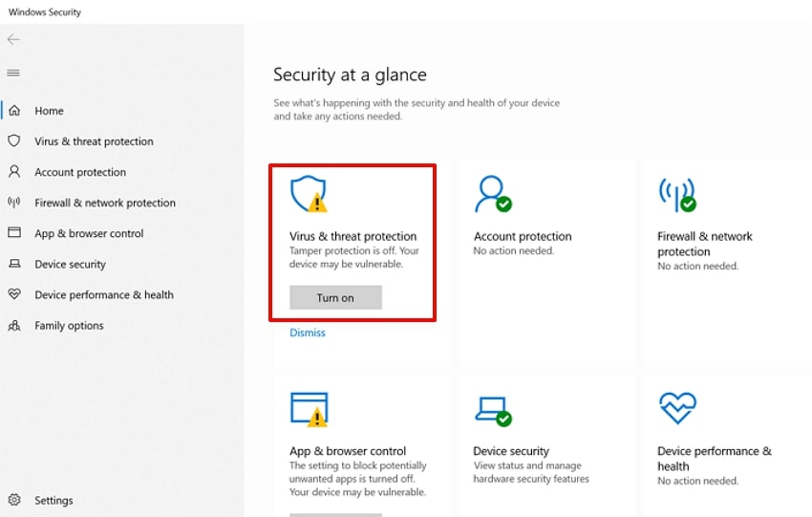This screenshot has height=517, width=812.
Task: Open the Device security card title
Action: pyautogui.click(x=511, y=451)
